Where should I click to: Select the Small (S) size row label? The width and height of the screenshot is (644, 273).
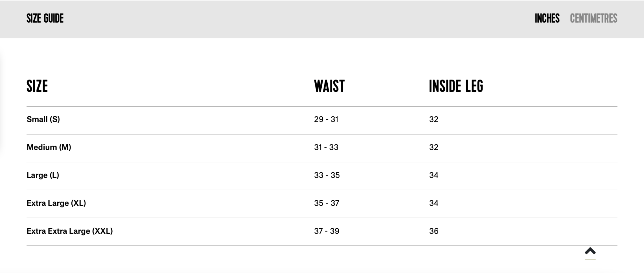tap(43, 119)
